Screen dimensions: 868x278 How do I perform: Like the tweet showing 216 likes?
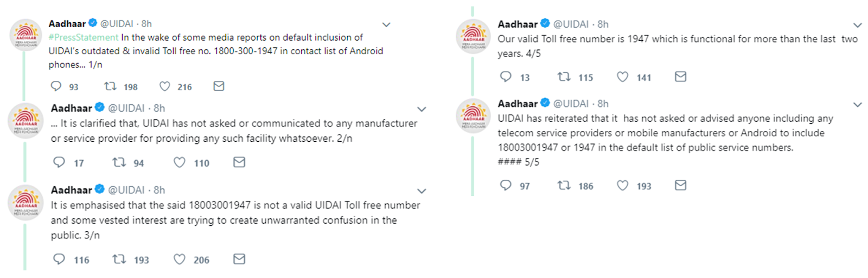[165, 86]
